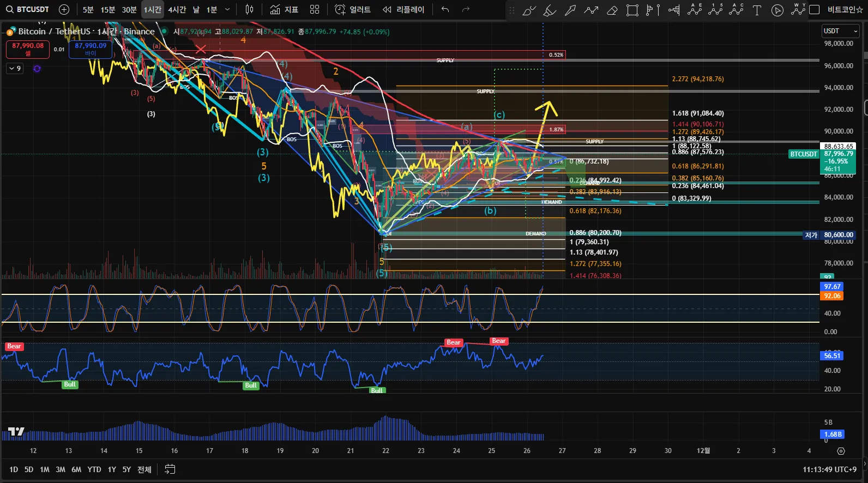Switch to the 4시간 timeframe

(177, 9)
